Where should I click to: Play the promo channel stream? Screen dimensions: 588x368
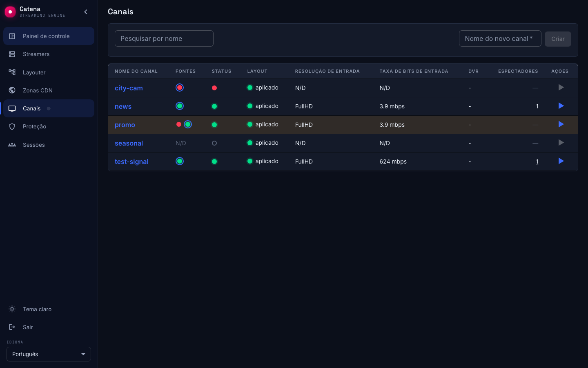(561, 124)
